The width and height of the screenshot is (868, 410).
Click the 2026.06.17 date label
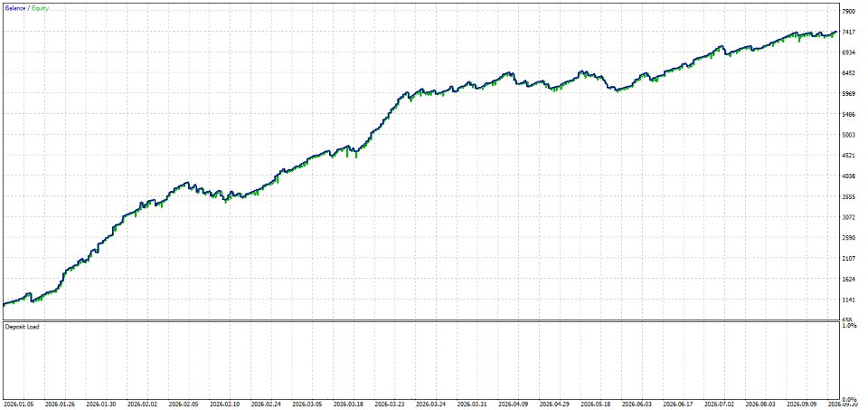pyautogui.click(x=679, y=405)
